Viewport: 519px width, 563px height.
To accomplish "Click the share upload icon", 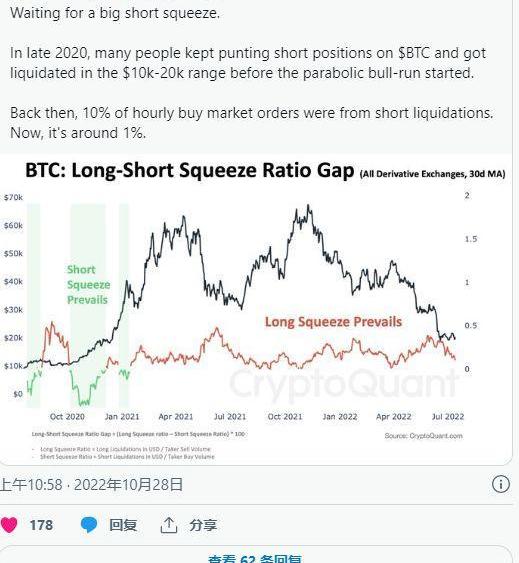I will tap(168, 525).
